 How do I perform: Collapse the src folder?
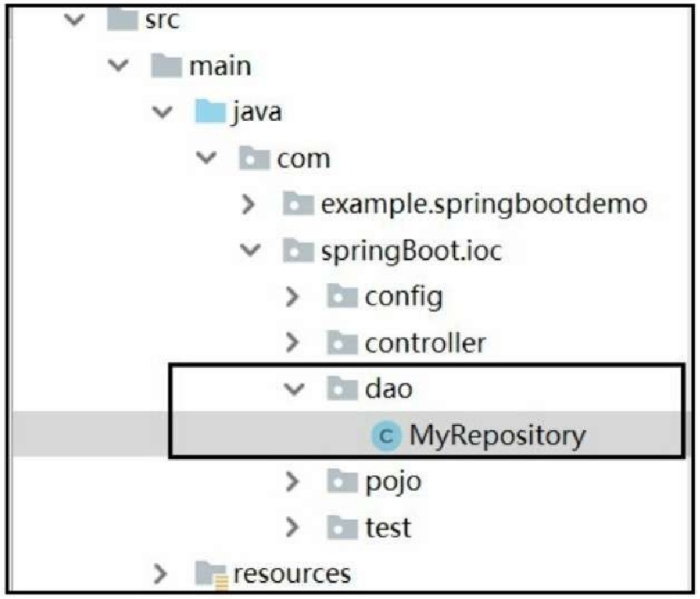75,19
